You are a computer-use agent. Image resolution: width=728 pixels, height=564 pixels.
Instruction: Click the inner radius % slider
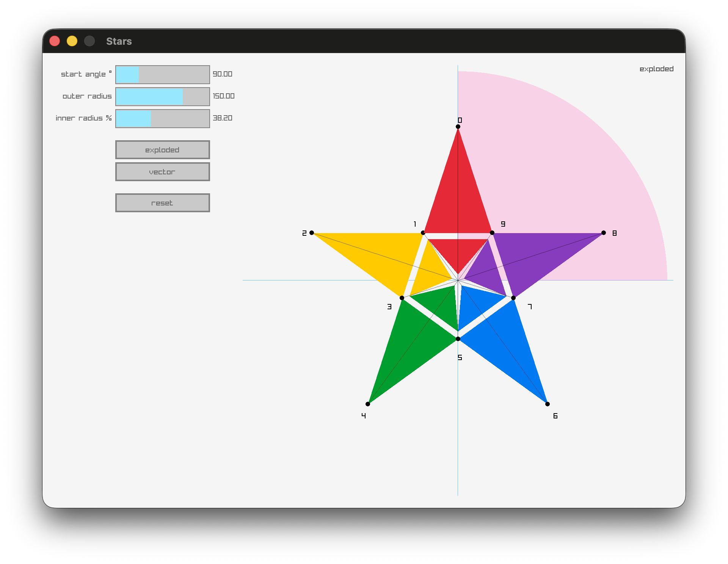(x=162, y=119)
